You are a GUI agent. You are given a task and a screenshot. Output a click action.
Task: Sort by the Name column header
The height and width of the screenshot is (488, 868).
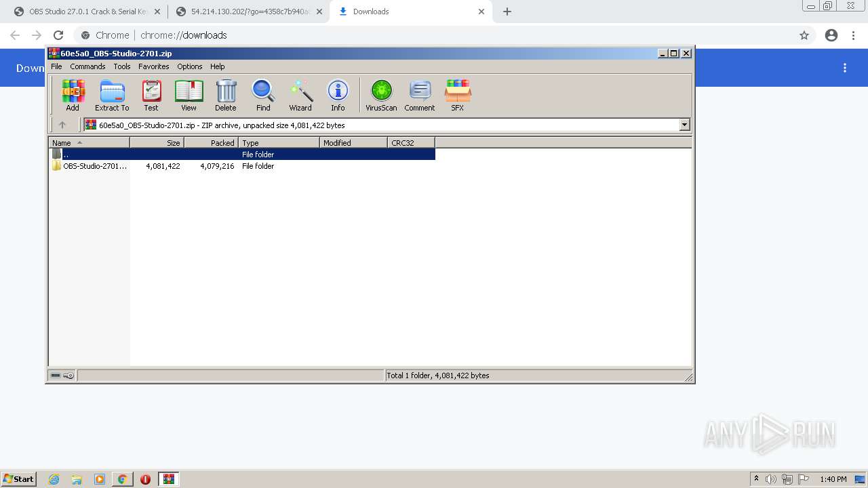coord(89,142)
